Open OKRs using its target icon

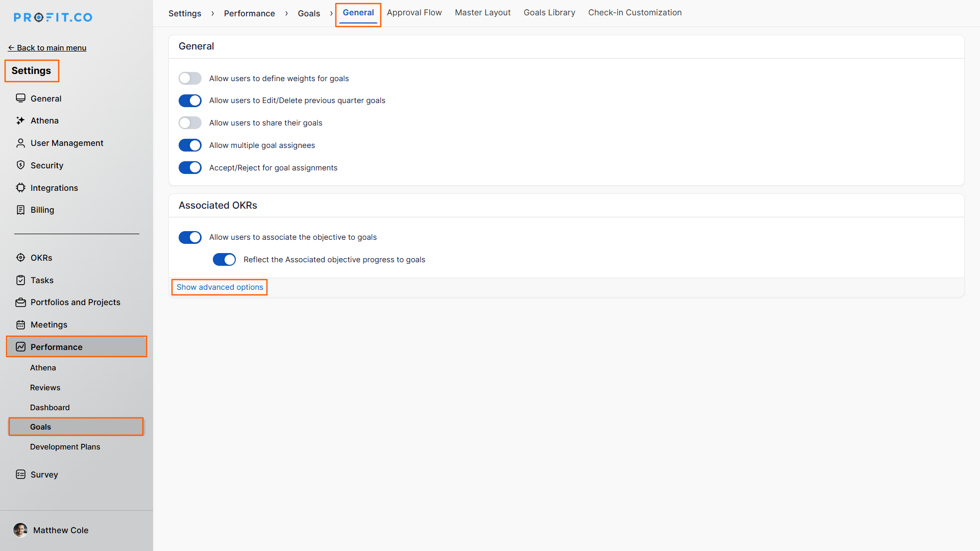20,258
